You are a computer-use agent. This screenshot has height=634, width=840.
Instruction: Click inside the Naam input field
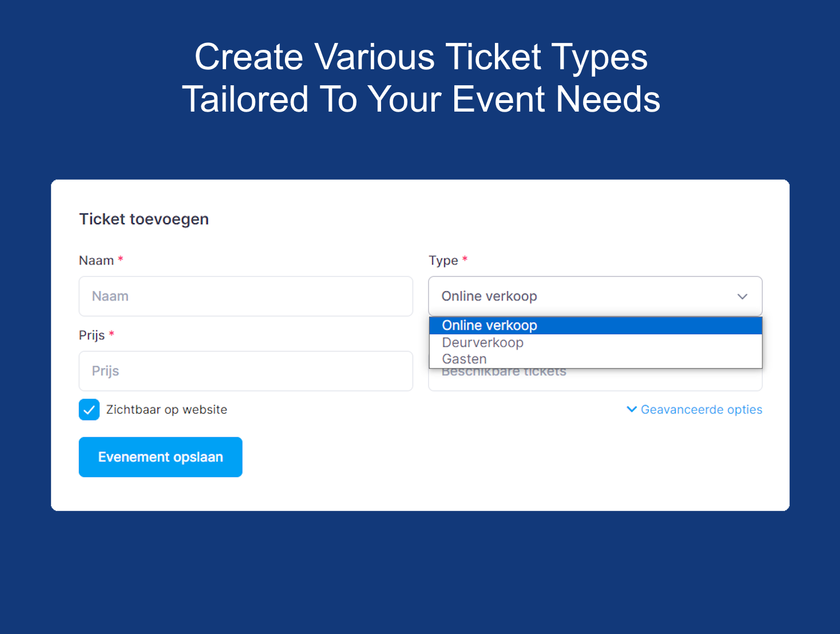point(246,296)
